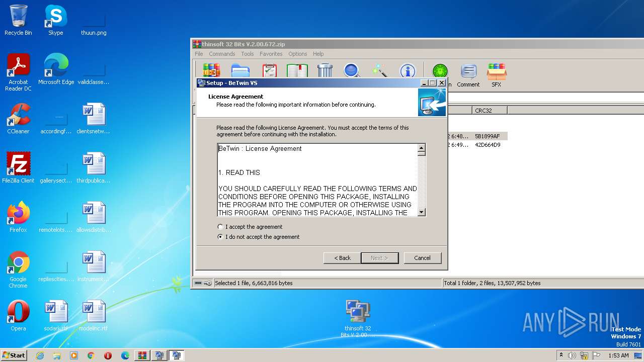The height and width of the screenshot is (362, 644).
Task: Click WinRAR Comment toolbar icon
Action: [x=468, y=75]
